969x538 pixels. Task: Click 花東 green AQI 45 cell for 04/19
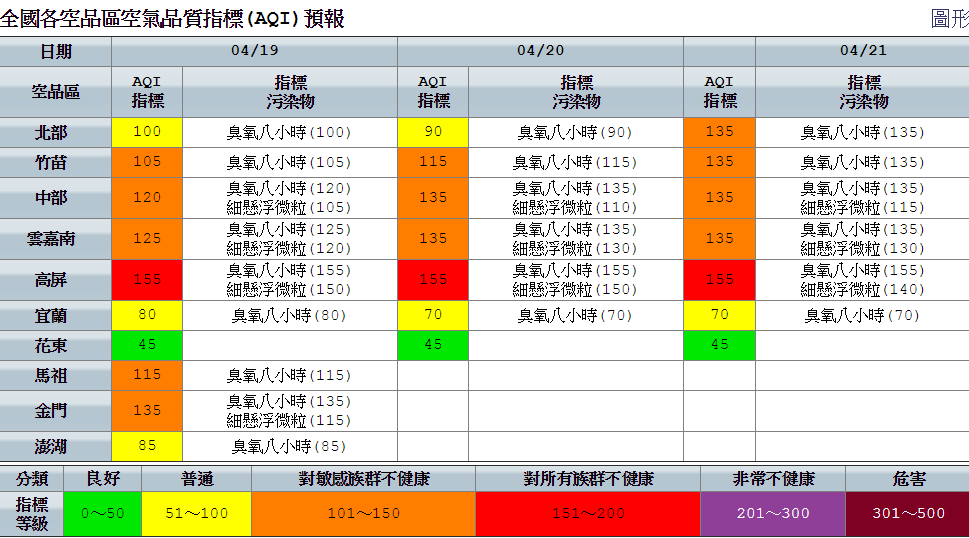[147, 345]
